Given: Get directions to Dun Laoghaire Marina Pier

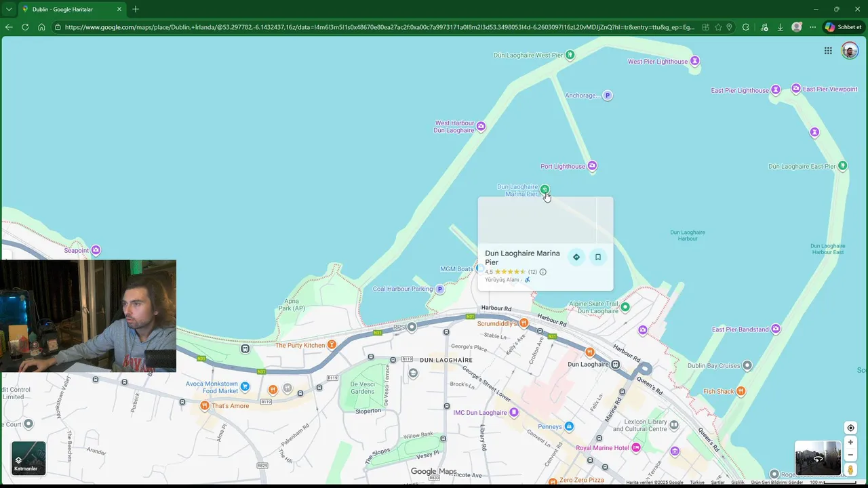Looking at the screenshot, I should [x=576, y=257].
